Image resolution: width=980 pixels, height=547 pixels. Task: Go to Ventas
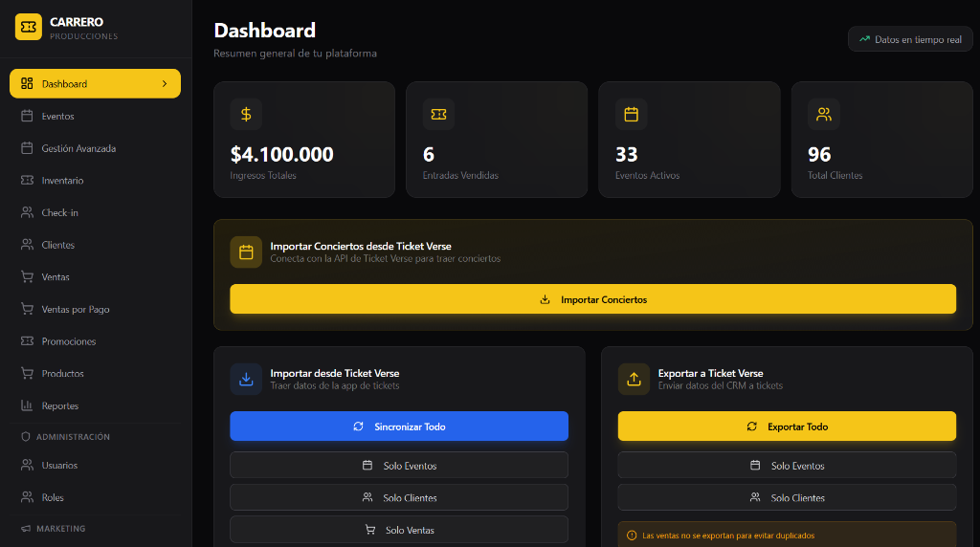pyautogui.click(x=95, y=276)
